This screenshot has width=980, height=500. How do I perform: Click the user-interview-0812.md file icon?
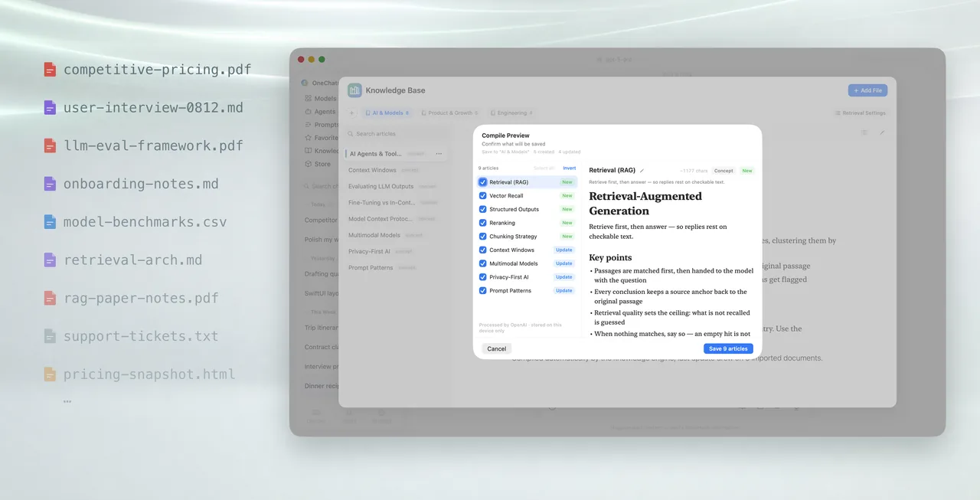[x=50, y=108]
